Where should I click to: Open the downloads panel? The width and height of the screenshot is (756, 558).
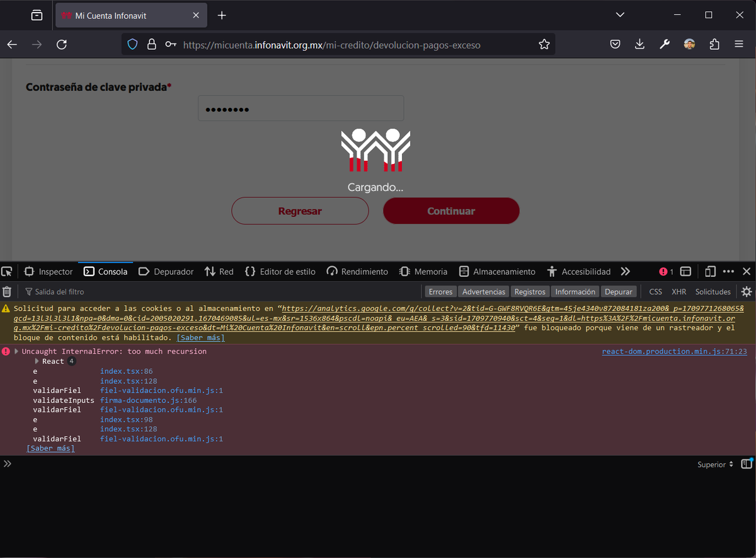(639, 44)
